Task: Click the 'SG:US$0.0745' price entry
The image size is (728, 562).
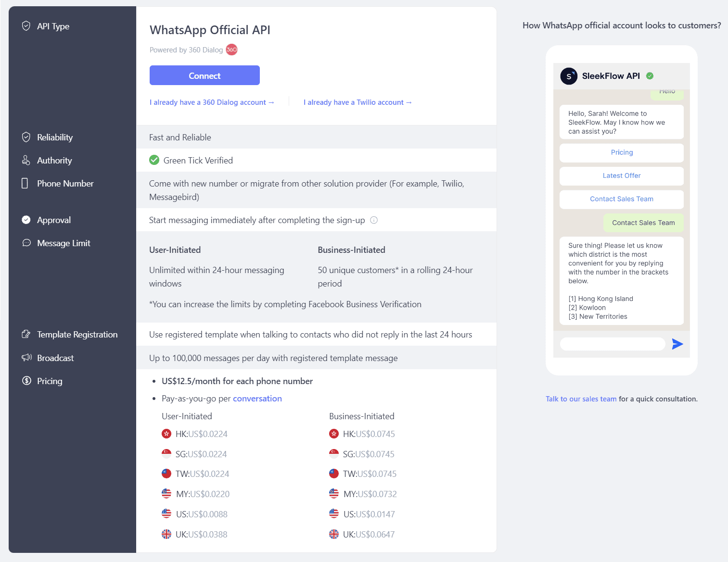Action: coord(369,454)
